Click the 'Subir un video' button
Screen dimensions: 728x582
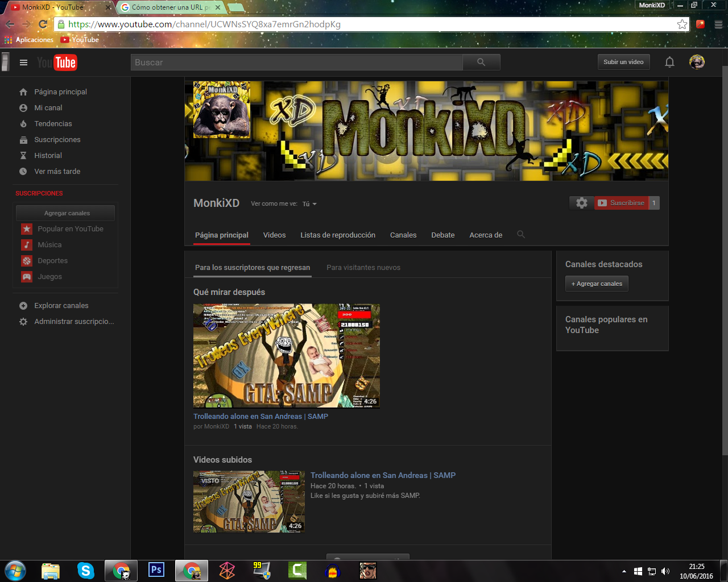point(623,62)
